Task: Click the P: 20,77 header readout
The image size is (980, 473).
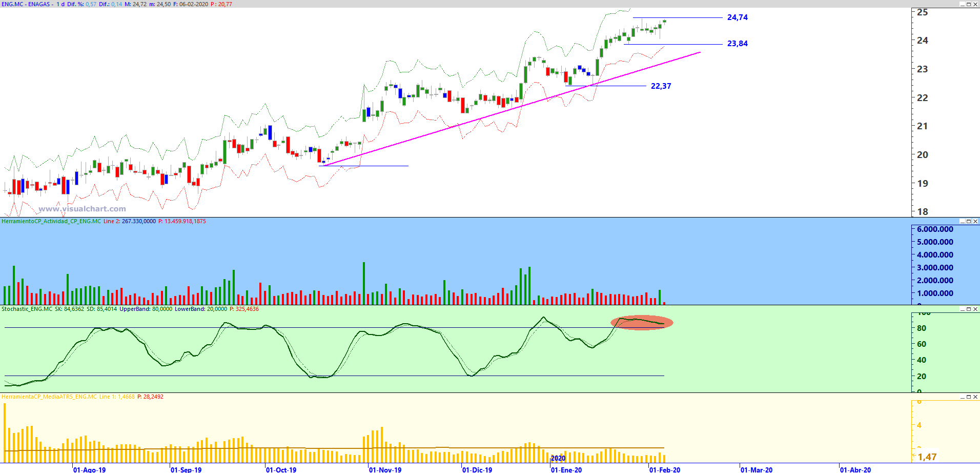Action: (221, 4)
